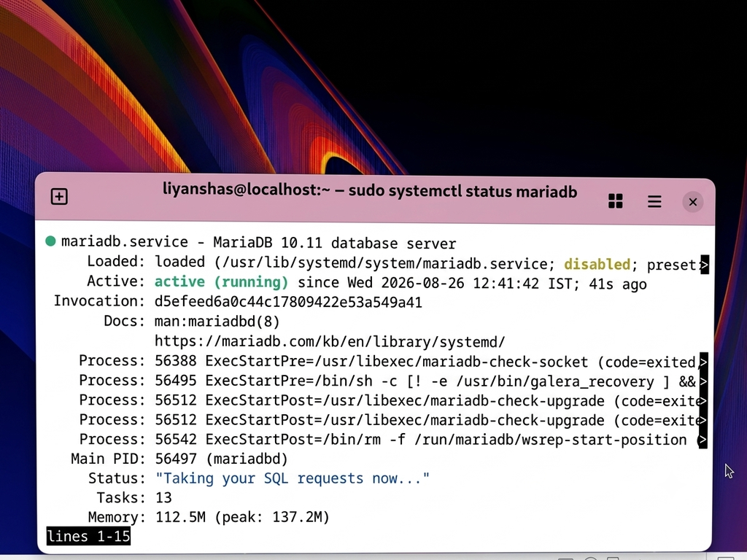Click process 56388 mariadb-check-socket line
This screenshot has width=747, height=560.
coord(388,362)
